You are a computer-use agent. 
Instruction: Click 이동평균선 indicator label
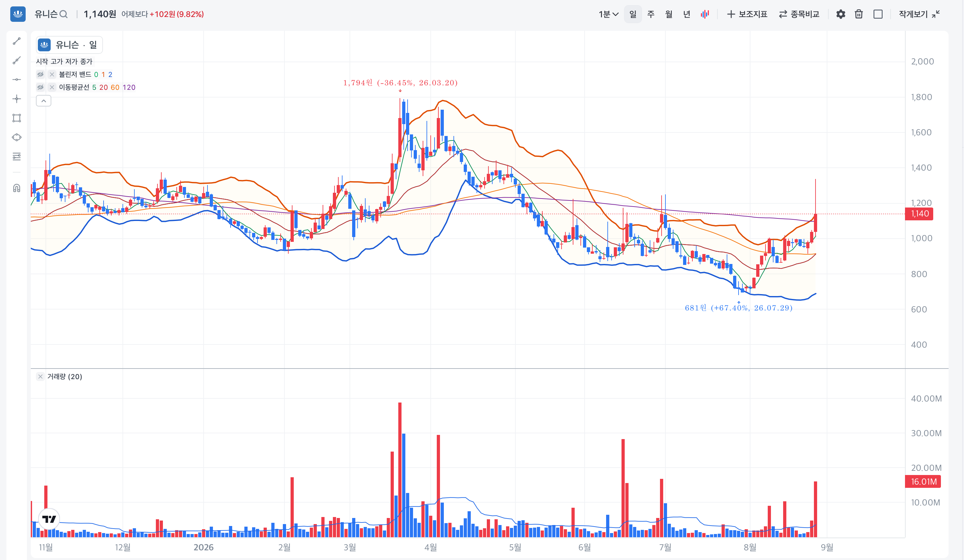point(74,88)
